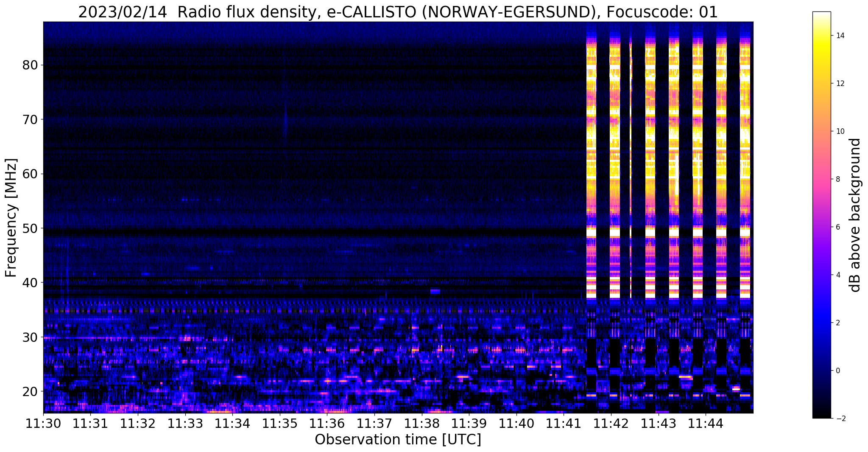Click the colorbar tick label 2
The width and height of the screenshot is (868, 452).
pos(838,323)
